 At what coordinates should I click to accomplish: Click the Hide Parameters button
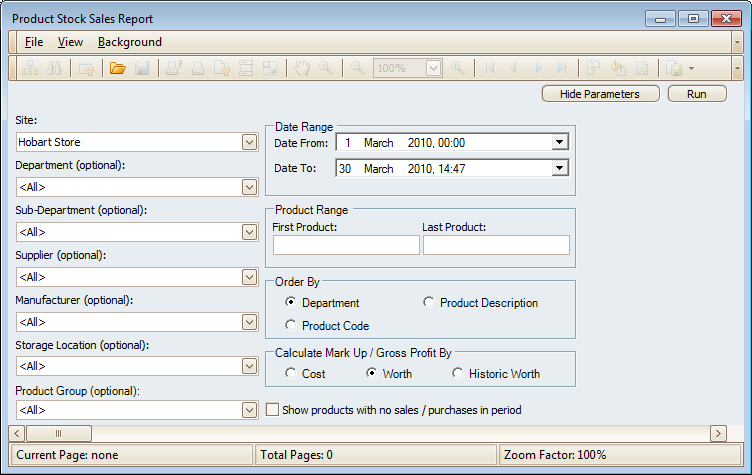[600, 94]
